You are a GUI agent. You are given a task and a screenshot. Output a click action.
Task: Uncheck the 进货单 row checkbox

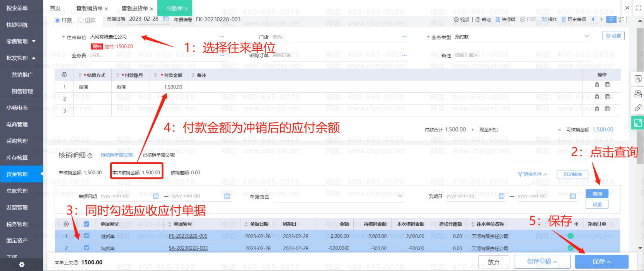coord(87,235)
